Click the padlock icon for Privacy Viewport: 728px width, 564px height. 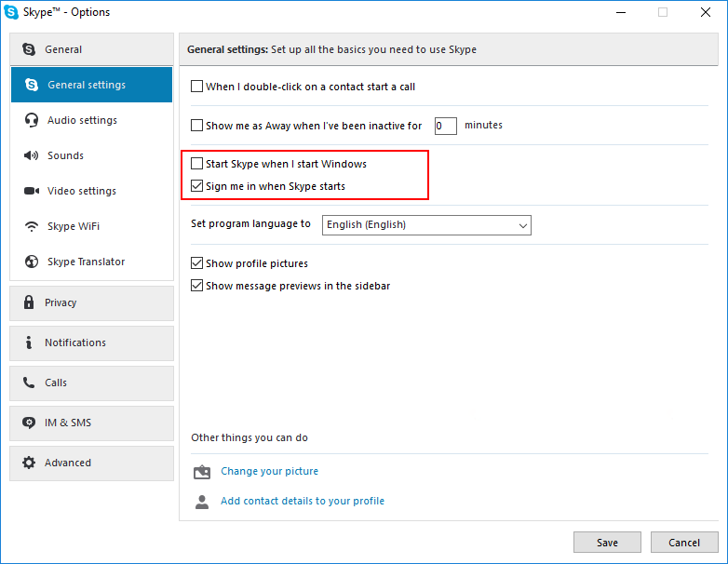[x=29, y=302]
